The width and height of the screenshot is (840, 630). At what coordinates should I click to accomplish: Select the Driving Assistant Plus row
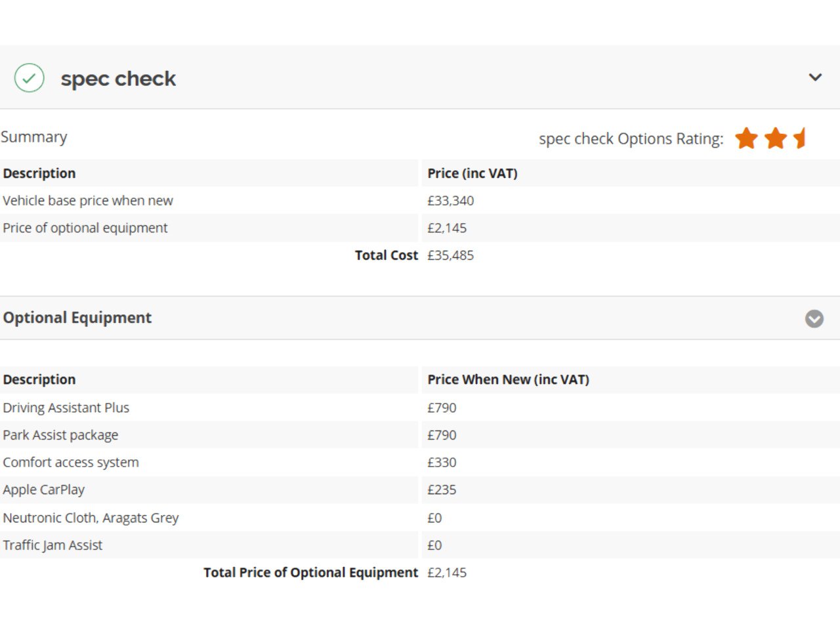(66, 408)
